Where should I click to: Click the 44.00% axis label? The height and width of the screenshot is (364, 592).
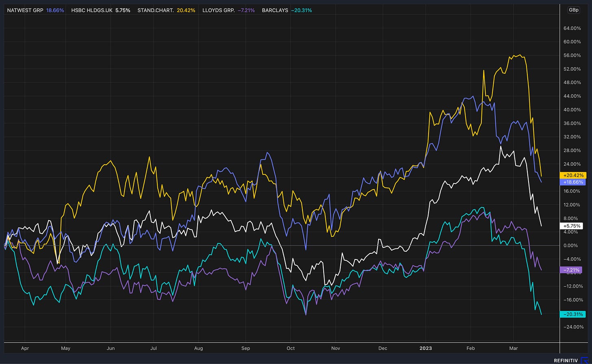click(572, 96)
